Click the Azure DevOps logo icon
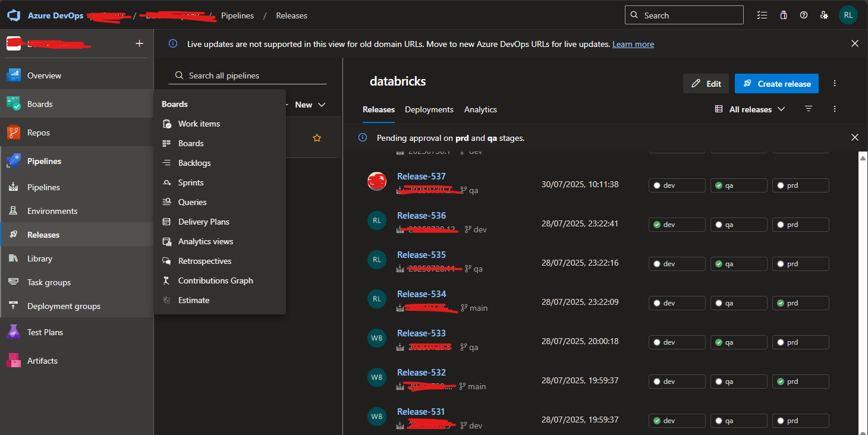Screen dimensions: 868x435 (14, 15)
